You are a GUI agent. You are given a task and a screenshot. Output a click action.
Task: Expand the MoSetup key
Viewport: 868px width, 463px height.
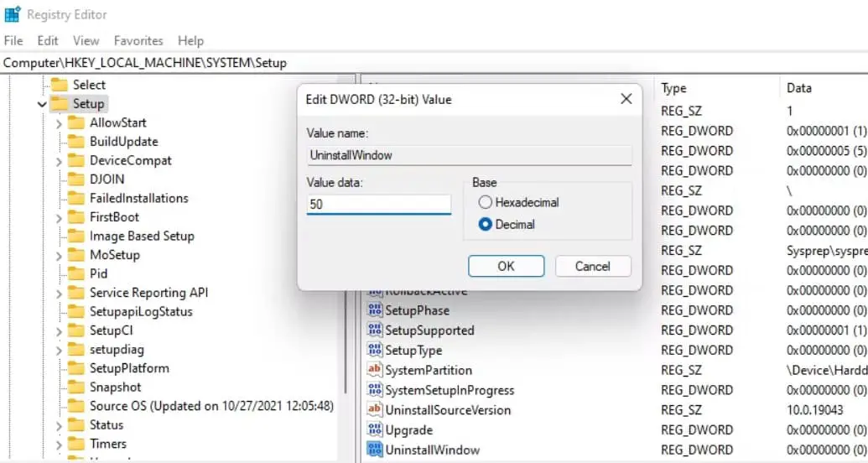60,256
